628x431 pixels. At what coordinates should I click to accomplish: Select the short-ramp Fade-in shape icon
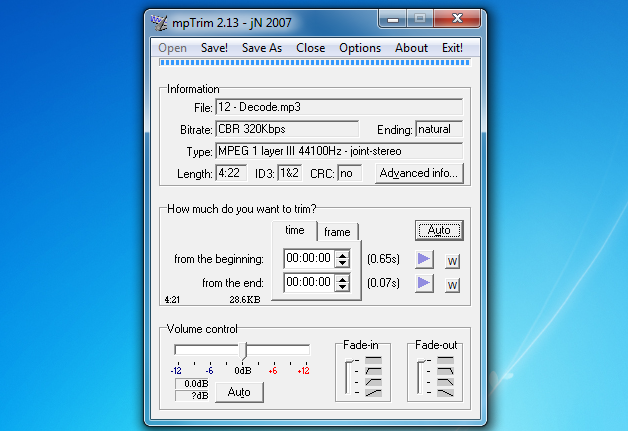pyautogui.click(x=373, y=371)
